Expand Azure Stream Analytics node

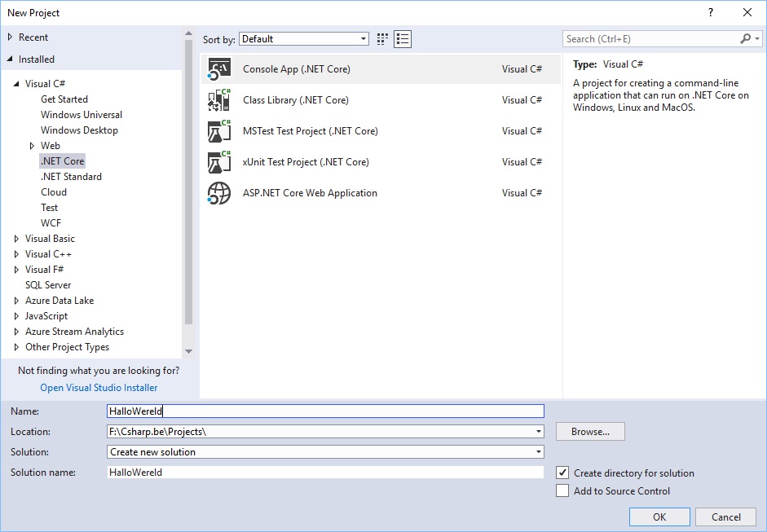(x=16, y=332)
